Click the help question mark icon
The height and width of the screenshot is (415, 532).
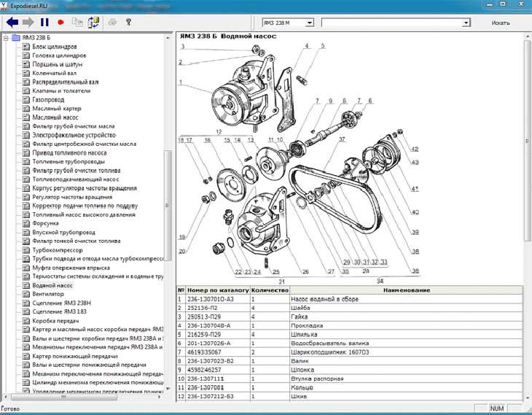click(128, 23)
